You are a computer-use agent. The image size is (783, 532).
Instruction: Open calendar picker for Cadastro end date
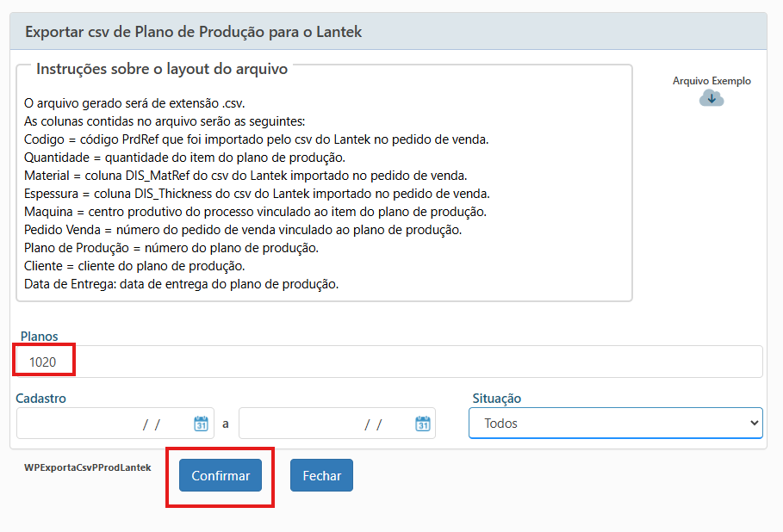pos(423,424)
